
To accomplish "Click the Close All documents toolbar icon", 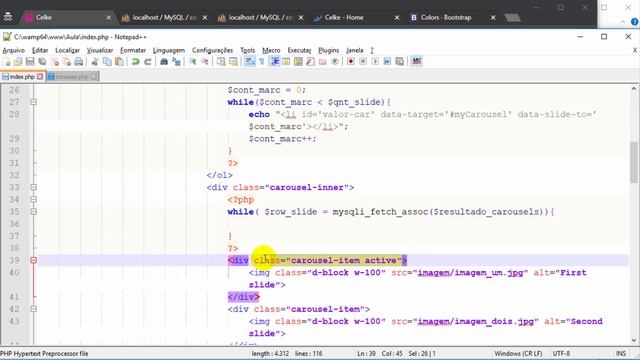I will point(67,61).
